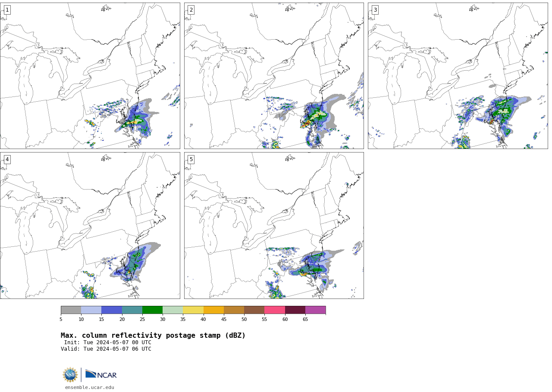Click the light lavender 10-15 dBZ swatch
This screenshot has height=392, width=552.
(x=91, y=310)
